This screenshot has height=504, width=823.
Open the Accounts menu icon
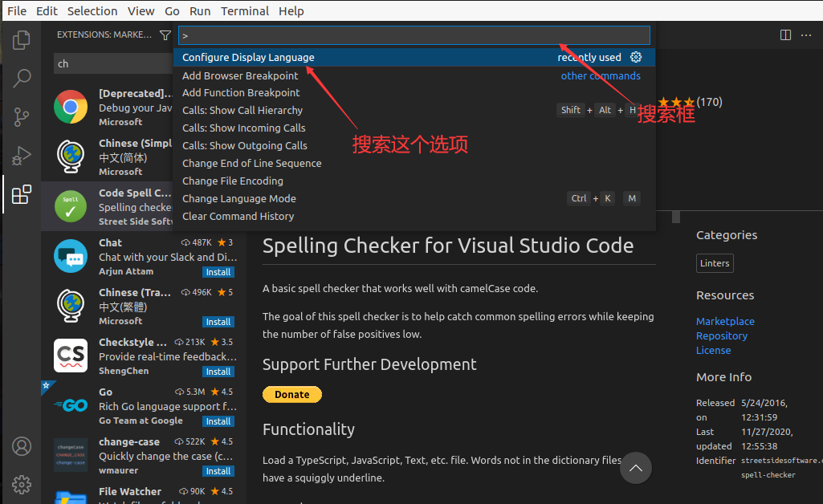(22, 446)
